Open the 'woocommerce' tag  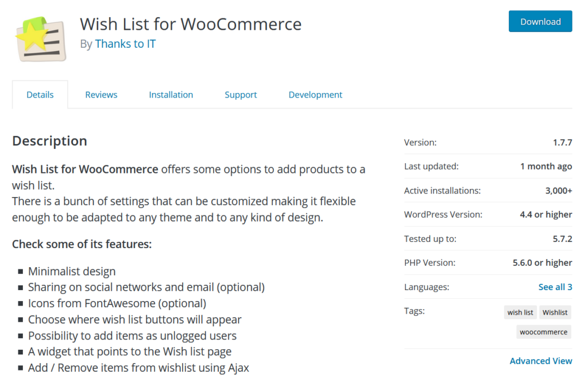543,332
